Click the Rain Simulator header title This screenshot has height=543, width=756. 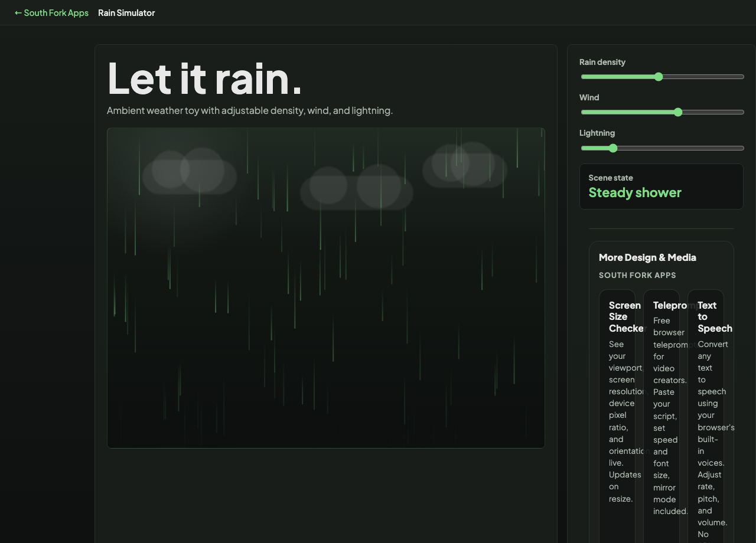point(126,12)
